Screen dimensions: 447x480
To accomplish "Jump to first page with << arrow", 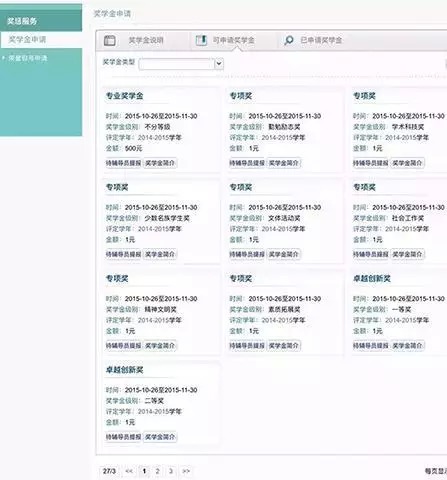I will (129, 471).
